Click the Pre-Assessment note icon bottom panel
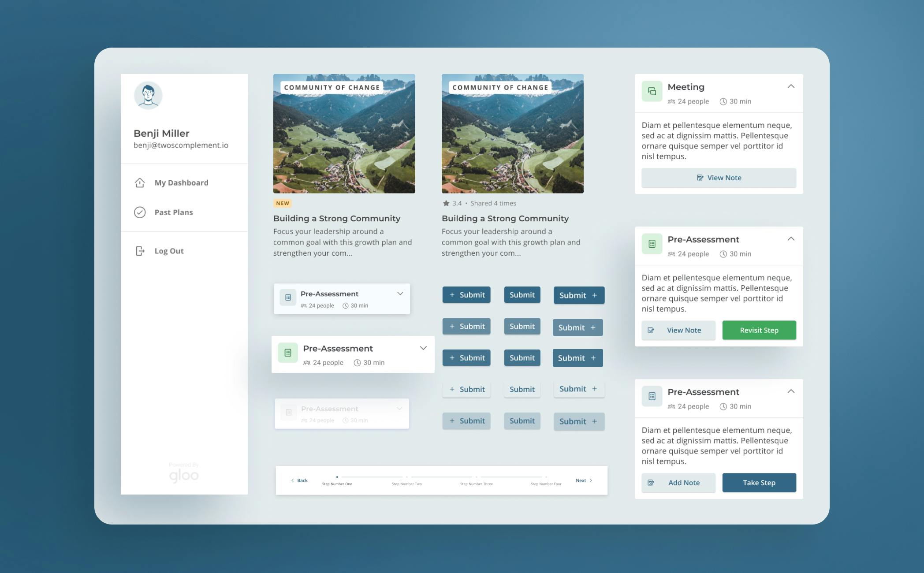Screen dimensions: 924x573 pos(651,483)
